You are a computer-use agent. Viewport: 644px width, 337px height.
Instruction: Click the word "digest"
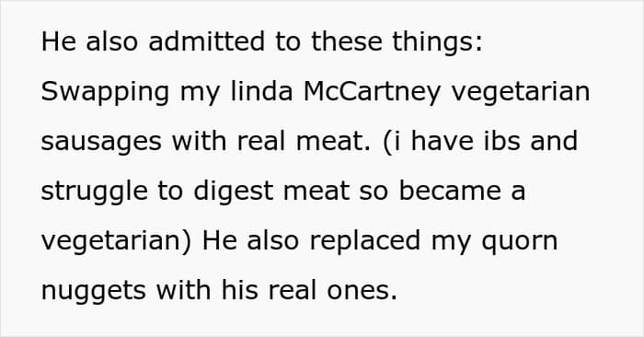[233, 192]
